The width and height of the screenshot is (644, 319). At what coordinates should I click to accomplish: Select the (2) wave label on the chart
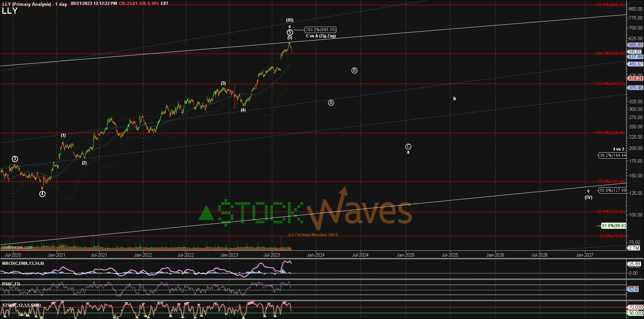(84, 163)
